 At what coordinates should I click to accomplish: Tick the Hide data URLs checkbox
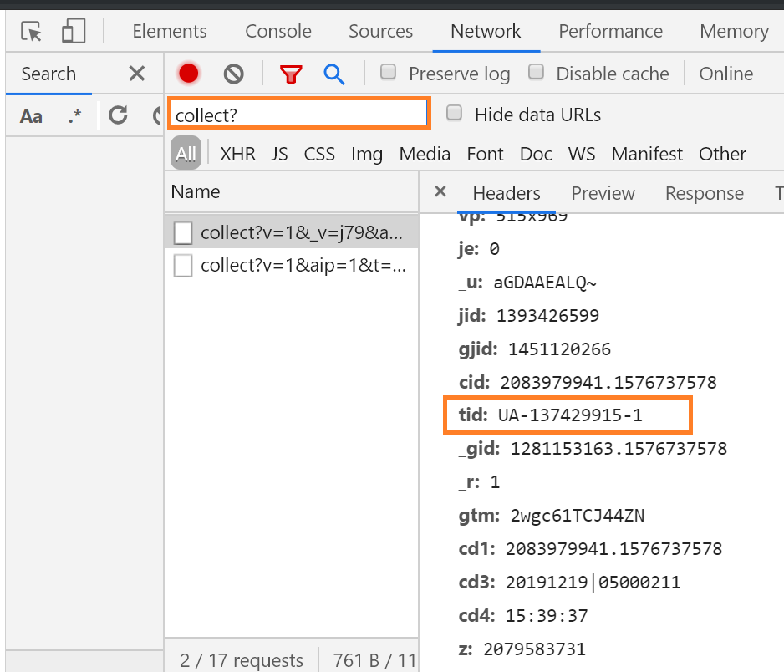[x=455, y=114]
